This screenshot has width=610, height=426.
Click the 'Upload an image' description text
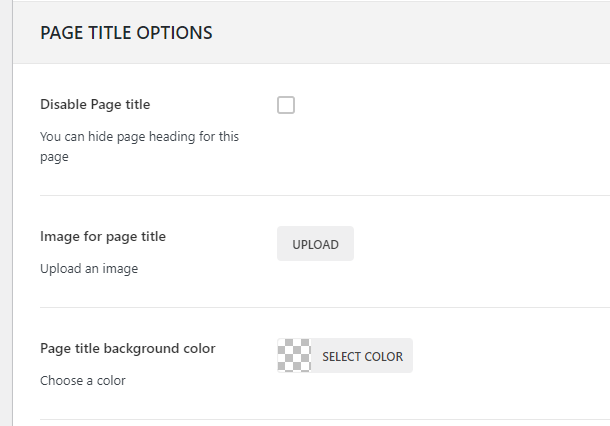pos(89,268)
